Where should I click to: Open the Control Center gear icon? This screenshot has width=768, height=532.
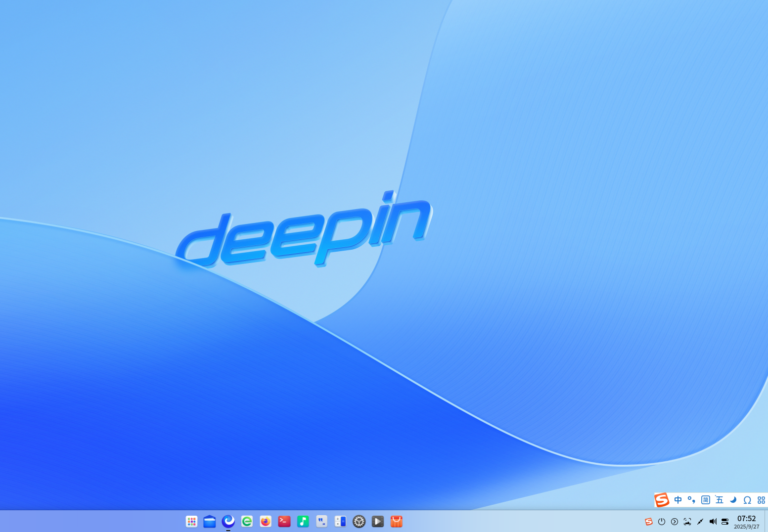pos(359,521)
